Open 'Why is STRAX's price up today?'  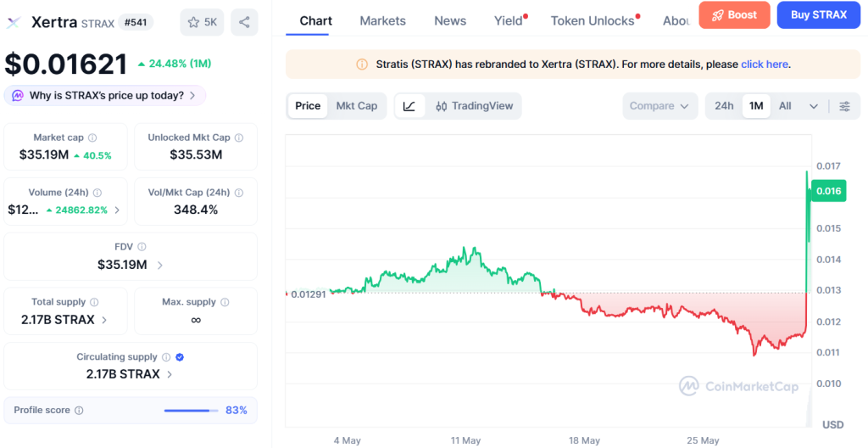click(105, 95)
